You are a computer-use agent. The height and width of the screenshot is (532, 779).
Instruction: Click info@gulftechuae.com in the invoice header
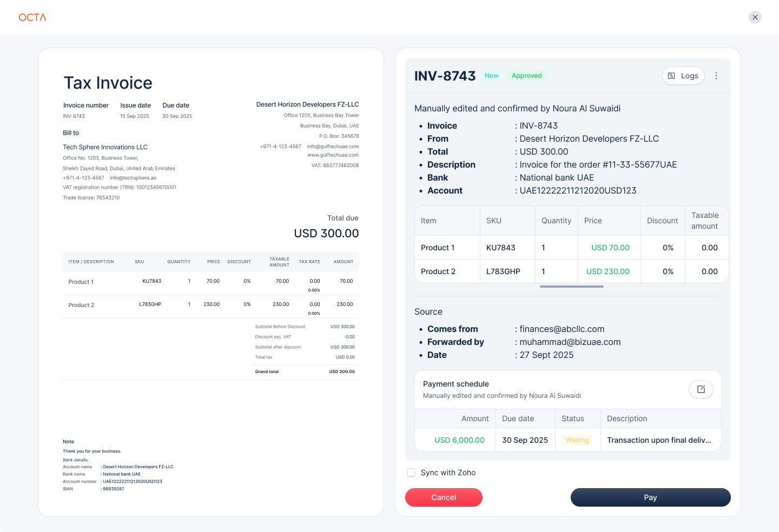[x=333, y=147]
